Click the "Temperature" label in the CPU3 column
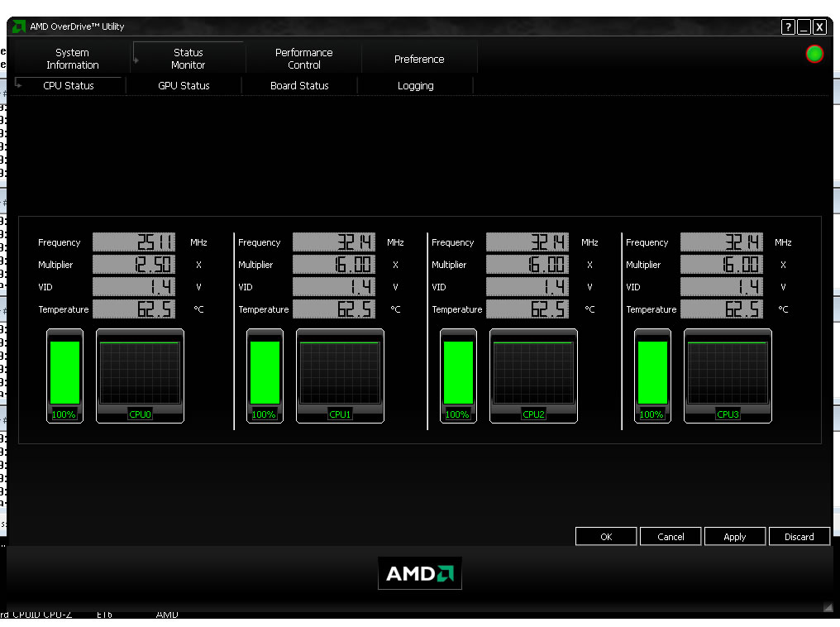 651,309
